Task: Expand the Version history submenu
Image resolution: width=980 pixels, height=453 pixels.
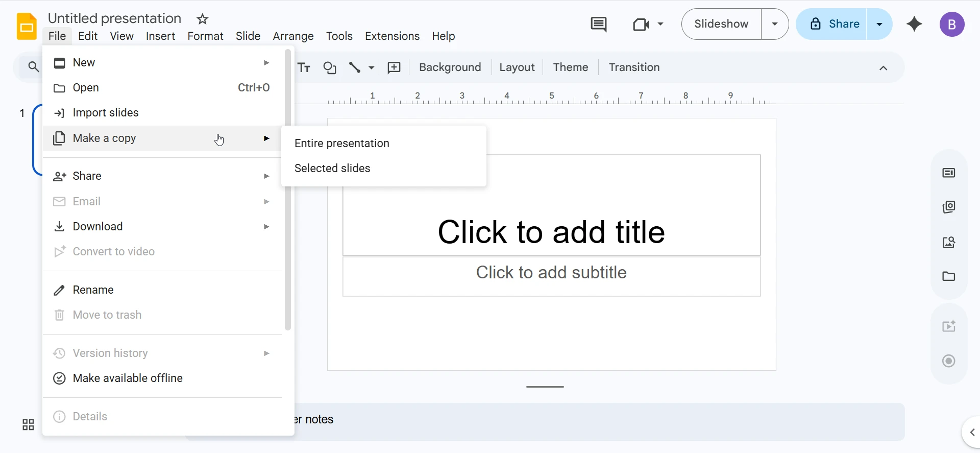Action: coord(266,353)
